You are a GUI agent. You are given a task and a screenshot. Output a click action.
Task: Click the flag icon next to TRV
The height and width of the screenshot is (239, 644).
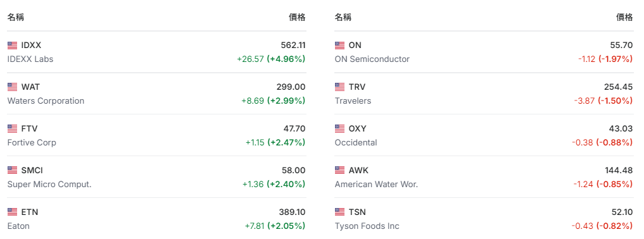(339, 87)
